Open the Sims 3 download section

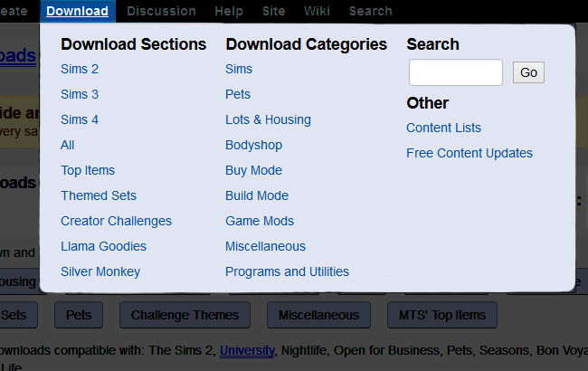click(80, 94)
